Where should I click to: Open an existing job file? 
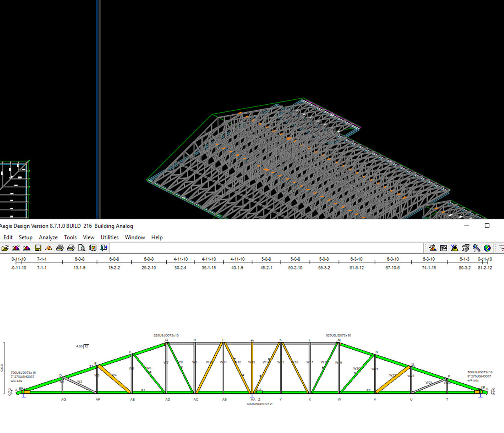(x=5, y=248)
